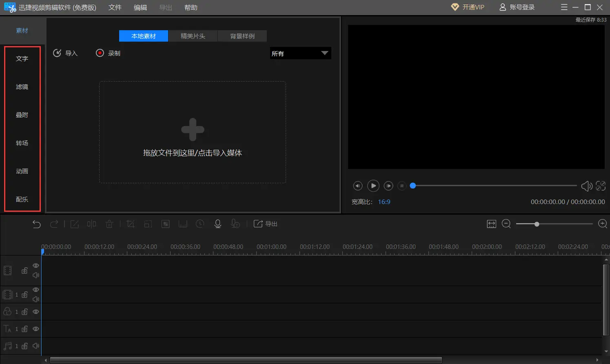Open the 配乐 sidebar panel
This screenshot has width=610, height=364.
[x=22, y=200]
